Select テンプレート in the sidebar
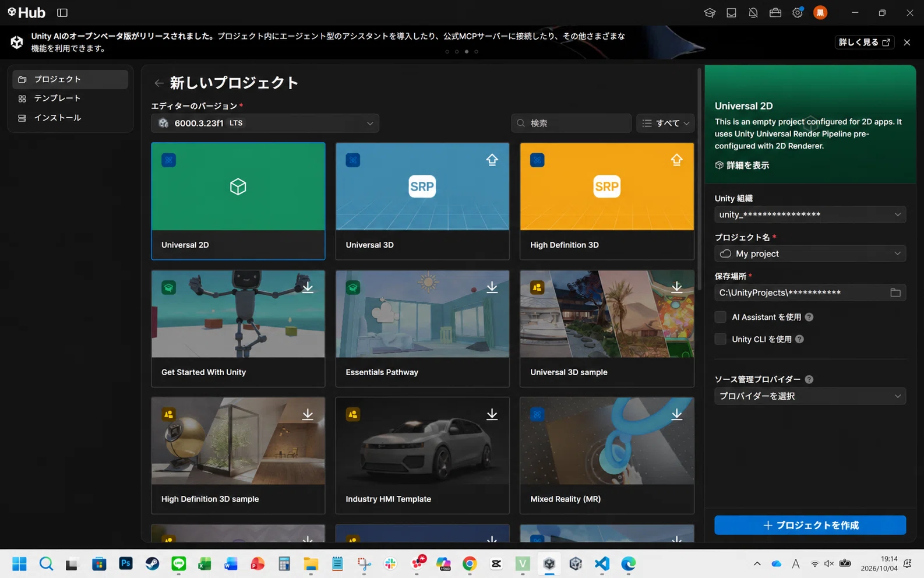Screen dimensions: 924x578 coord(70,98)
